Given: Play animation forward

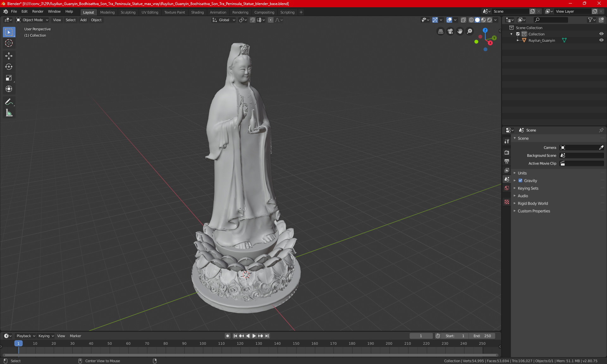Looking at the screenshot, I should pyautogui.click(x=254, y=336).
